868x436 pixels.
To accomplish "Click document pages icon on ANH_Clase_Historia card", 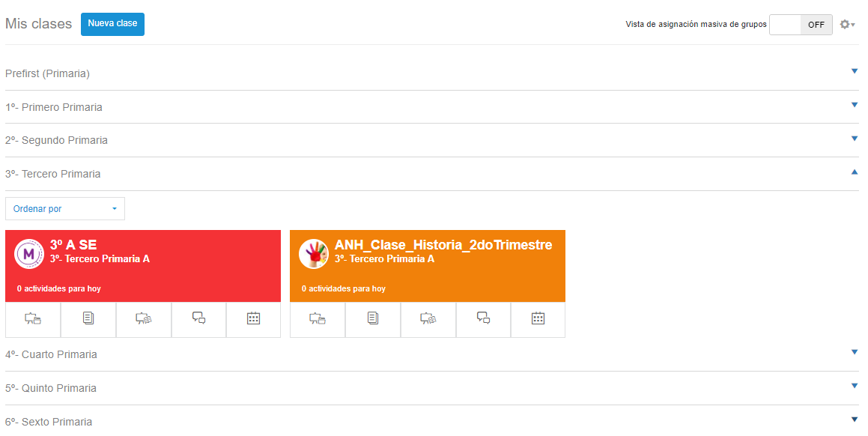I will [x=373, y=319].
